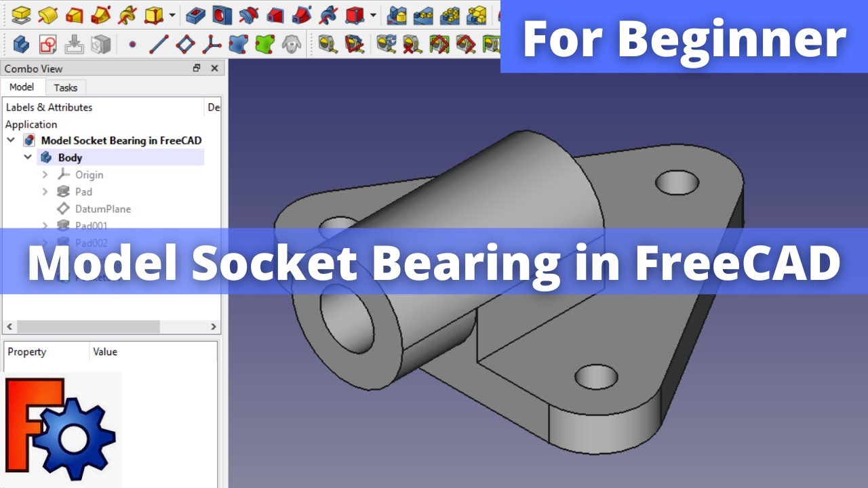Toggle all measurements visibility

439,45
